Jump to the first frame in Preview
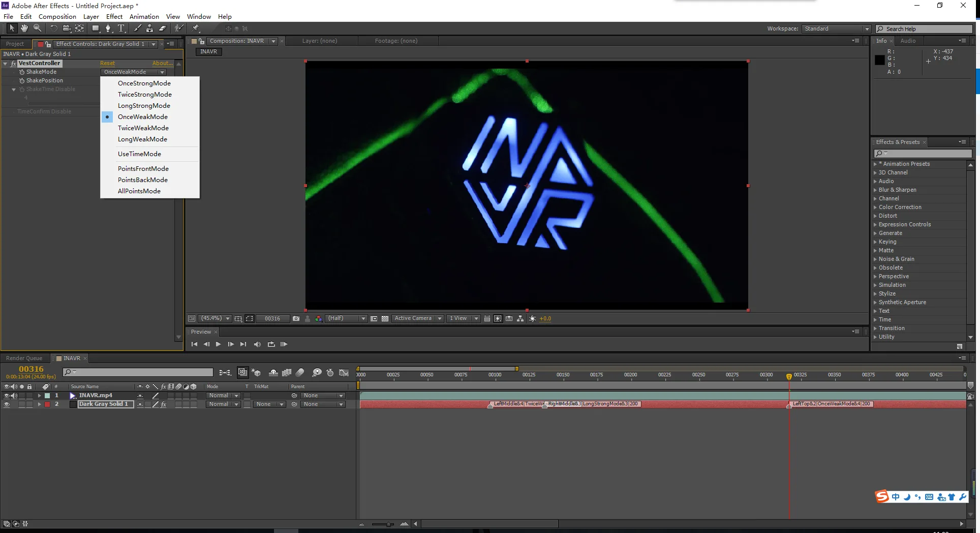This screenshot has height=533, width=980. [194, 344]
